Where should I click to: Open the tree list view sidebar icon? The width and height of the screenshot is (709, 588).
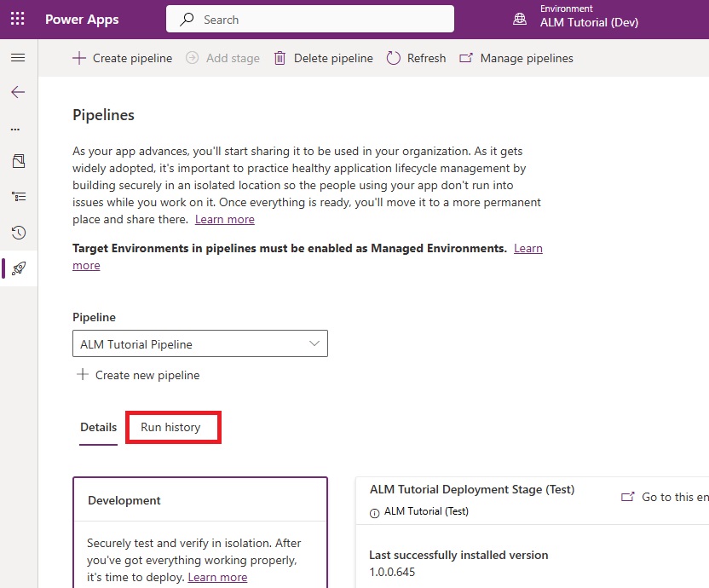coord(19,197)
